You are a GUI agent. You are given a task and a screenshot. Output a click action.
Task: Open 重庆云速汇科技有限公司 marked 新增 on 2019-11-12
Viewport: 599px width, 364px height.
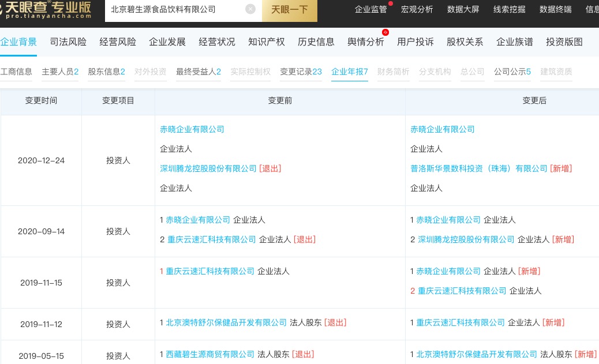pyautogui.click(x=461, y=322)
